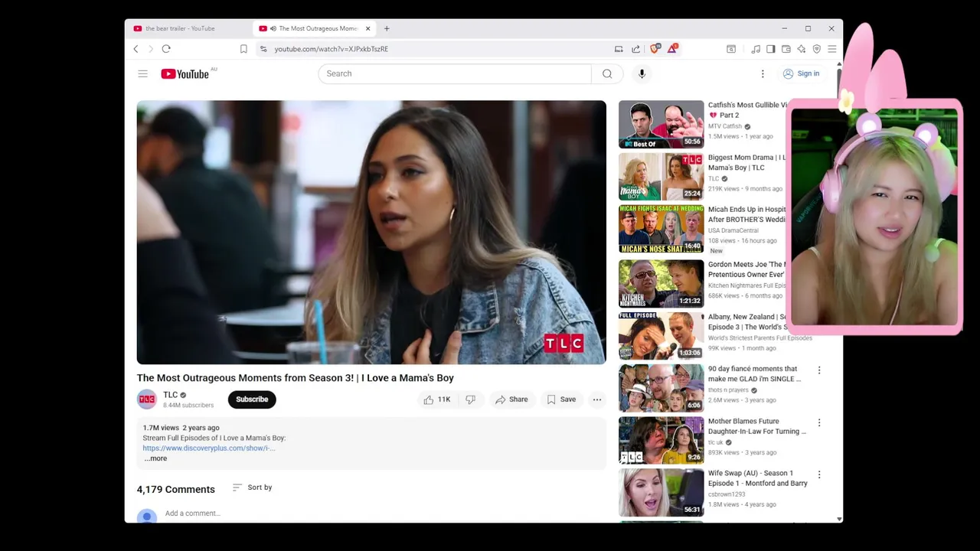Open TLC channel avatar
Viewport: 980px width, 551px height.
tap(147, 399)
